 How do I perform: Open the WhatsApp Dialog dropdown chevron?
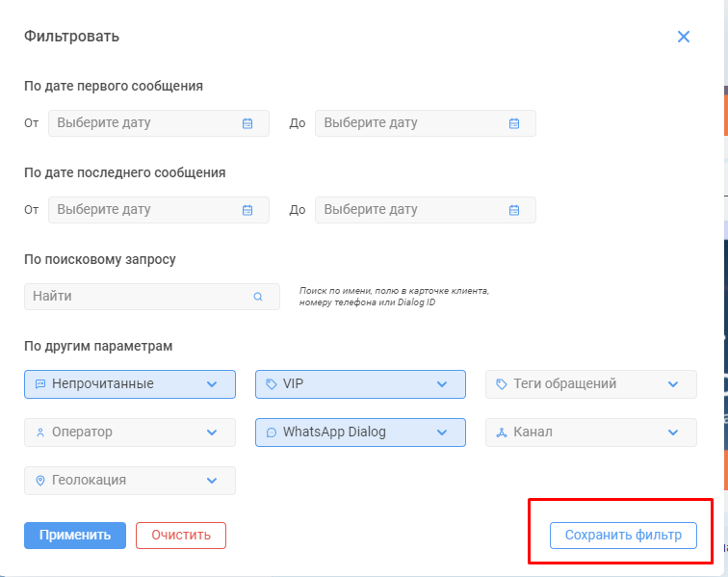pos(442,433)
